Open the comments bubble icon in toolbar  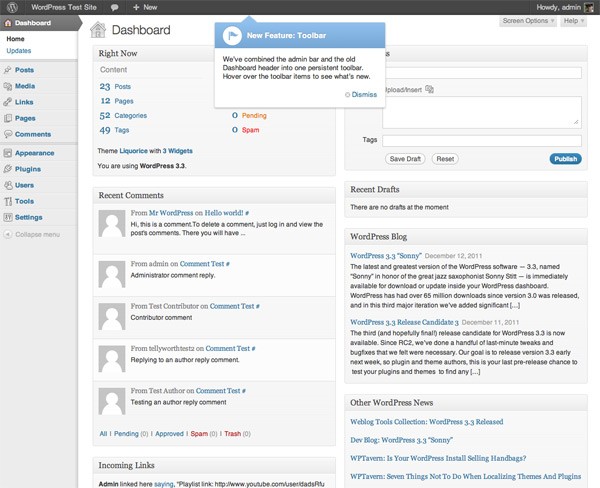pyautogui.click(x=114, y=7)
